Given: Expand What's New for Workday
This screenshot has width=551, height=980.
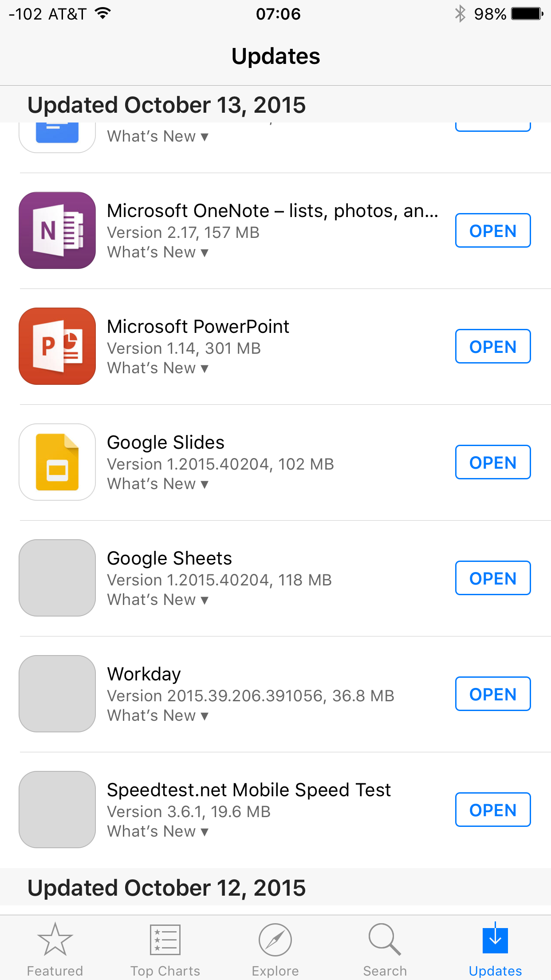Looking at the screenshot, I should (x=157, y=715).
